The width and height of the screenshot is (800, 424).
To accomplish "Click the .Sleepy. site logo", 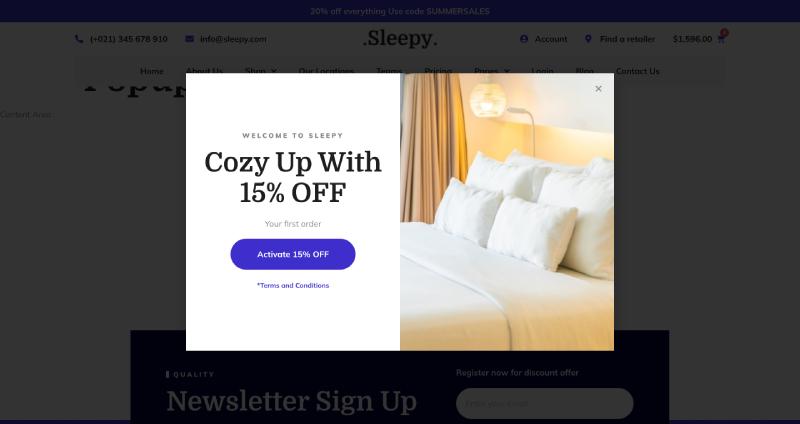I will (400, 39).
